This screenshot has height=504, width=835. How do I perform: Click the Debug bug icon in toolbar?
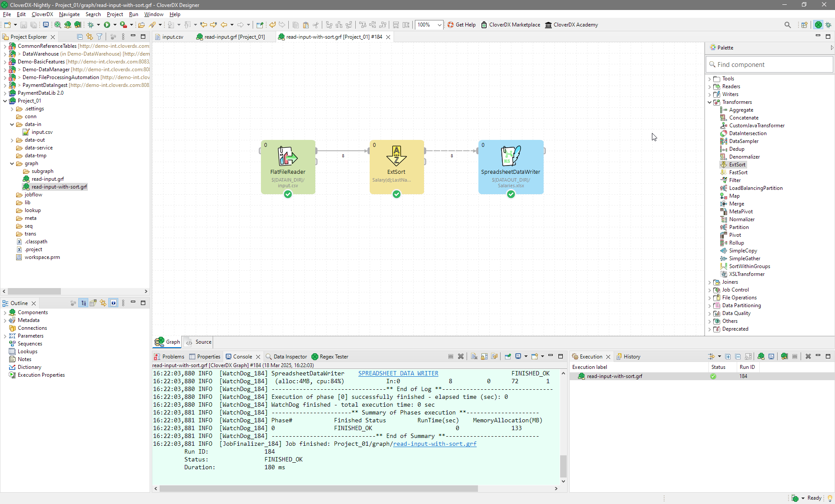[x=90, y=25]
